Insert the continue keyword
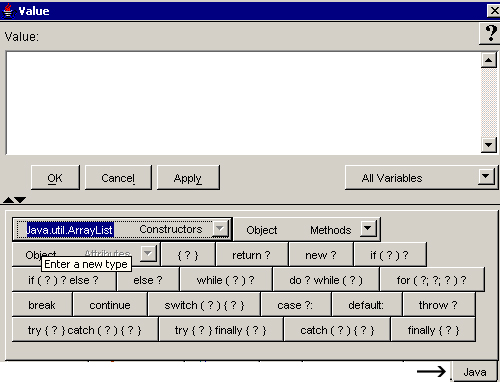Screen dimensions: 500x382 point(110,305)
